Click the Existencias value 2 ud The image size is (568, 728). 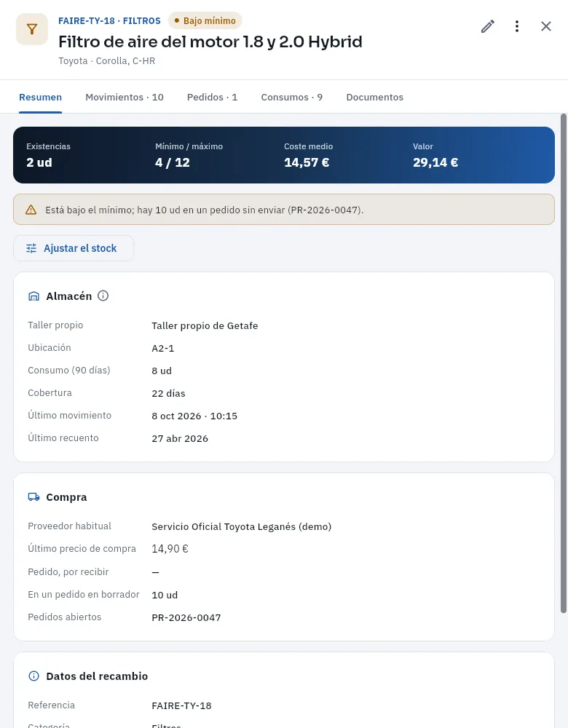(x=39, y=162)
